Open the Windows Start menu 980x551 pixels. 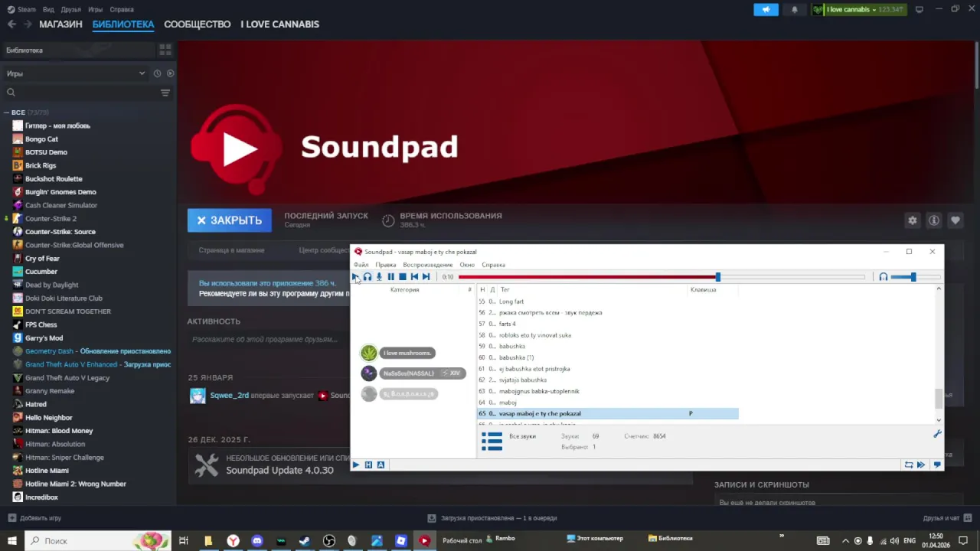point(11,540)
